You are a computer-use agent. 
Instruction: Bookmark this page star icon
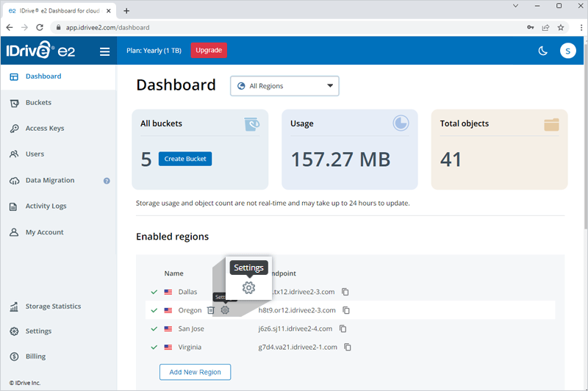click(x=561, y=27)
